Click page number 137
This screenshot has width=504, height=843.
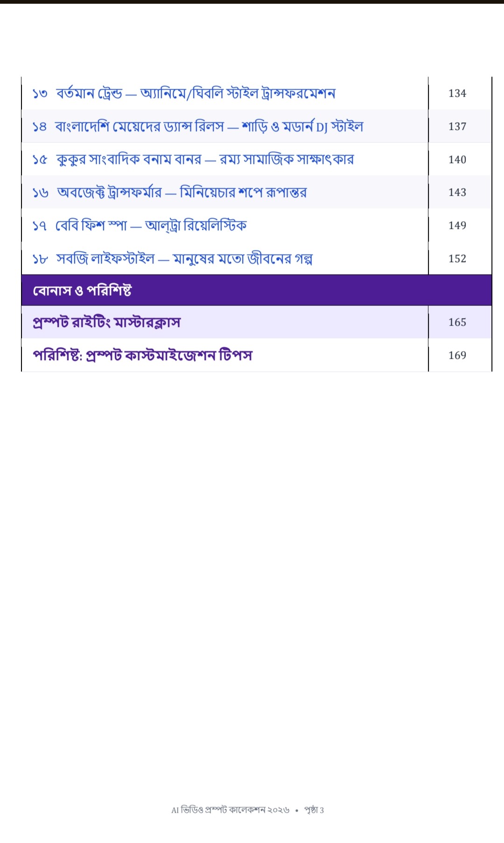tap(457, 127)
